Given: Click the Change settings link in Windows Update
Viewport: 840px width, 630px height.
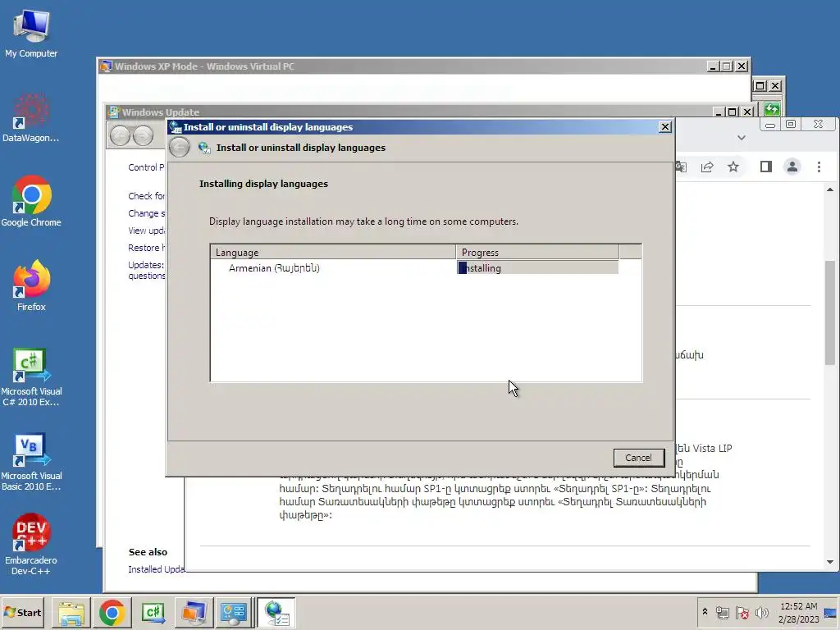Looking at the screenshot, I should tap(146, 213).
